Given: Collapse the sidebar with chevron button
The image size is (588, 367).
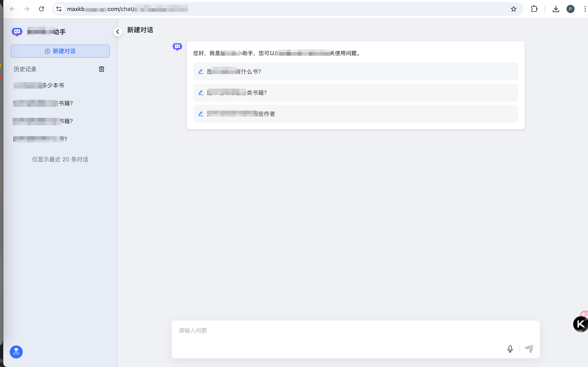Looking at the screenshot, I should (x=118, y=31).
